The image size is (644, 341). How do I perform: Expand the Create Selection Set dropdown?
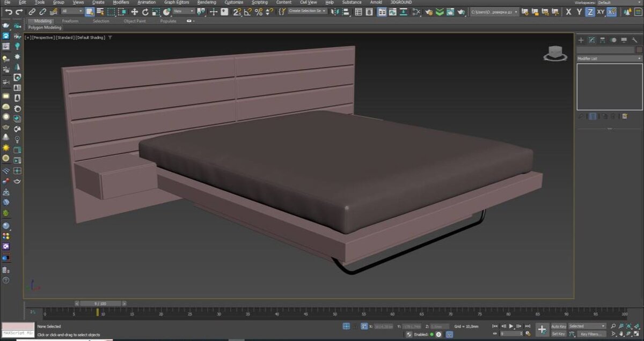[x=307, y=11]
